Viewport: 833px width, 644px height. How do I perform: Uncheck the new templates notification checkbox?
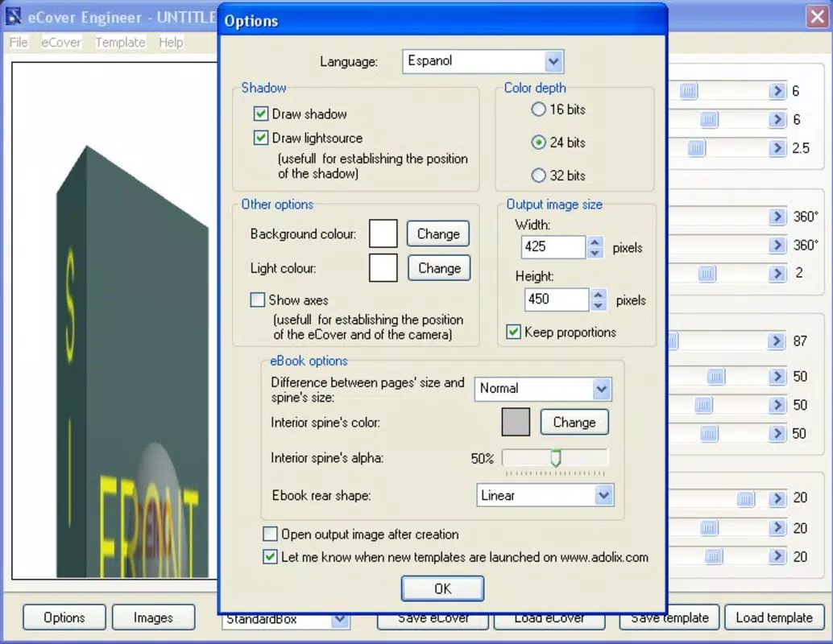(270, 557)
